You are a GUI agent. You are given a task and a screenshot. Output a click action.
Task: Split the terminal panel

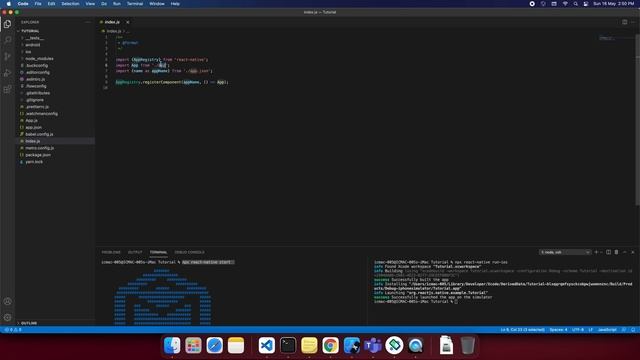click(x=608, y=252)
